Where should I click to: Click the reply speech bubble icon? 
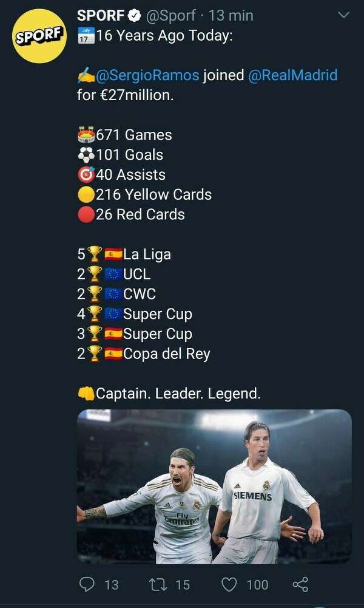coord(87,584)
